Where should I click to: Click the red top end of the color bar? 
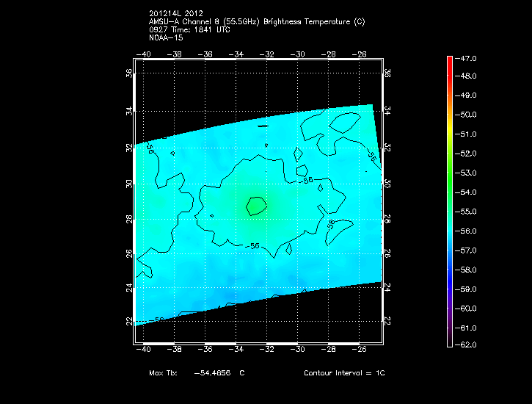[450, 60]
